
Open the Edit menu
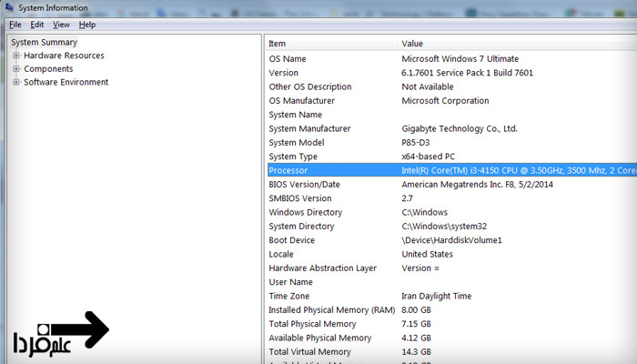[37, 25]
